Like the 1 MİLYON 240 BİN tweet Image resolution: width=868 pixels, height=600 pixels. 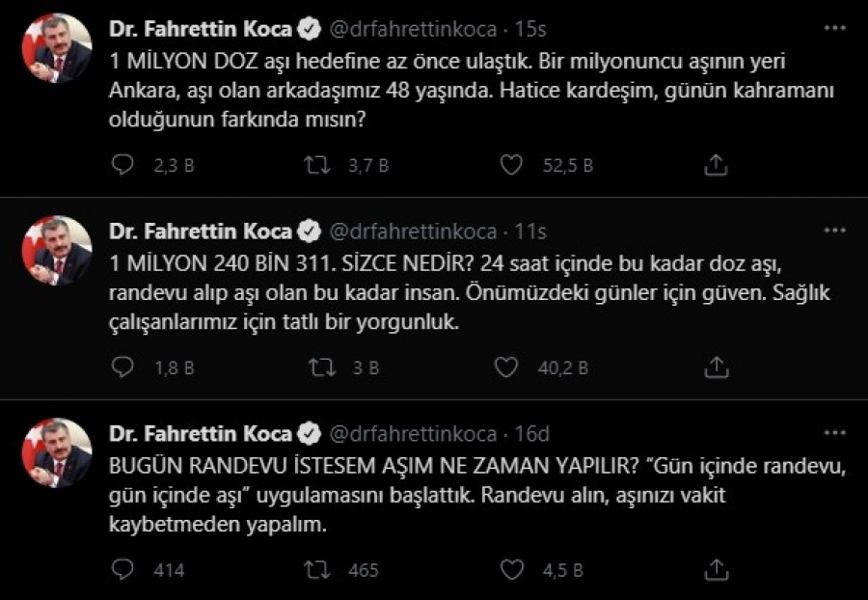505,368
